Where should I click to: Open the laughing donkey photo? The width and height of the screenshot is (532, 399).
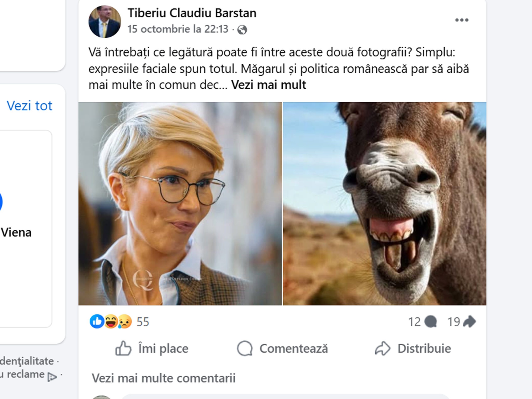point(384,203)
